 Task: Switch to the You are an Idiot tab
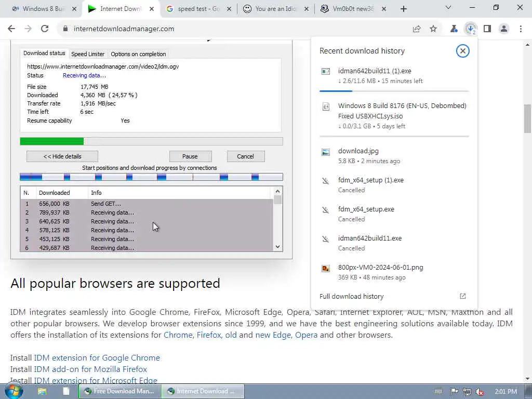coord(275,9)
